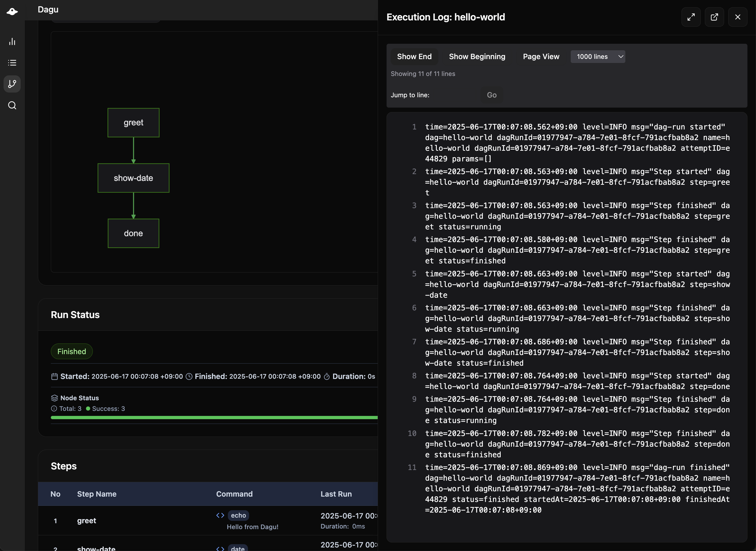The width and height of the screenshot is (756, 551).
Task: Open the 1000 lines dropdown
Action: (598, 57)
